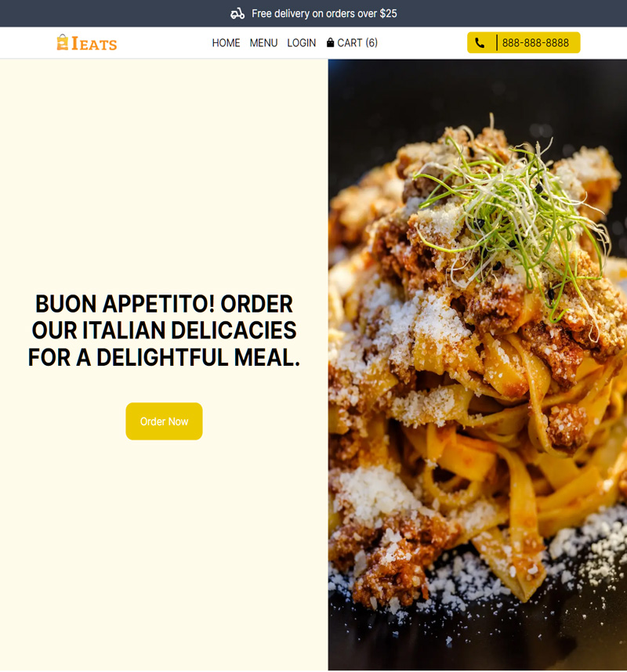Image resolution: width=627 pixels, height=672 pixels.
Task: Call the 888-888-8888 phone number
Action: point(535,43)
